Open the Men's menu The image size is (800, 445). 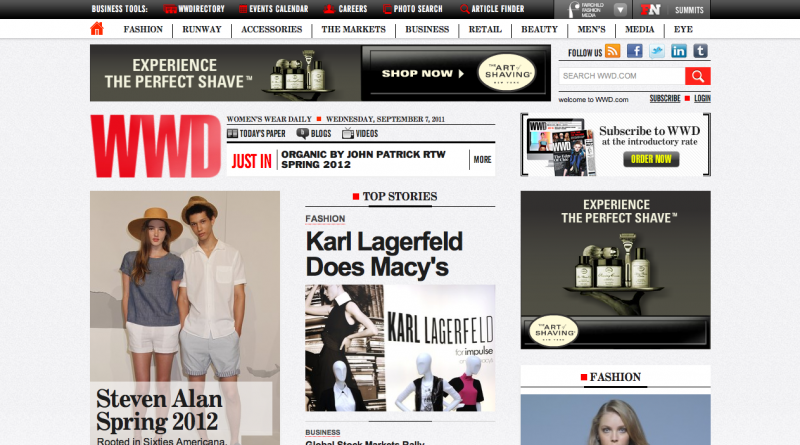[x=591, y=29]
